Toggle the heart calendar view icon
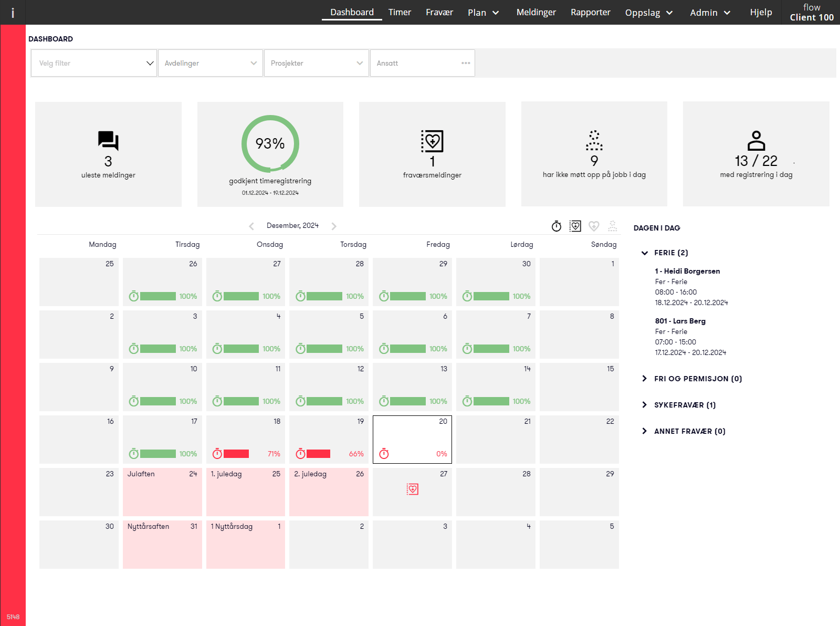Screen dimensions: 840x626 (x=594, y=226)
